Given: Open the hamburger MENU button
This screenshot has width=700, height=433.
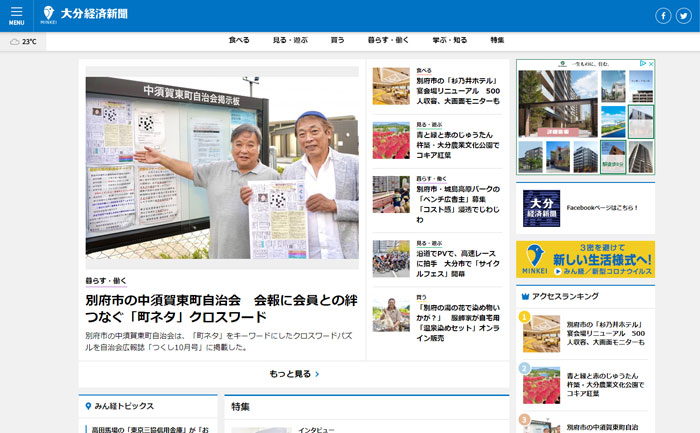Looking at the screenshot, I should pyautogui.click(x=17, y=16).
